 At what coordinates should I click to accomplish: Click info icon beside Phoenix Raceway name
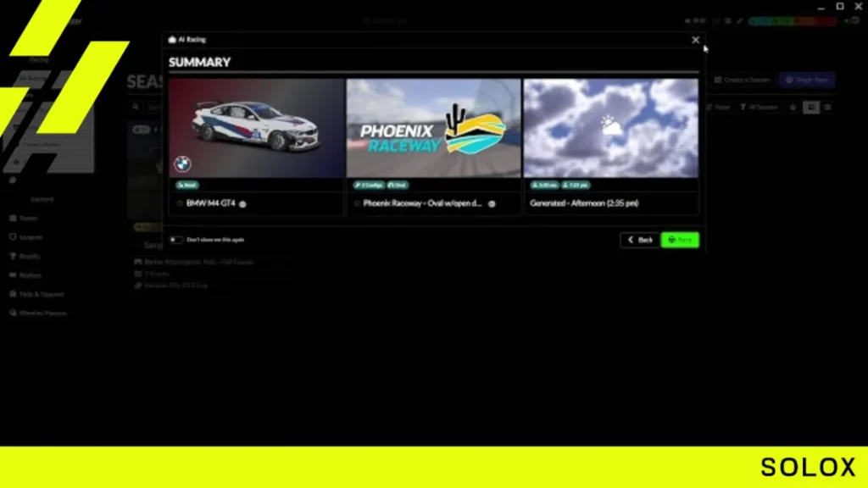[x=492, y=203]
